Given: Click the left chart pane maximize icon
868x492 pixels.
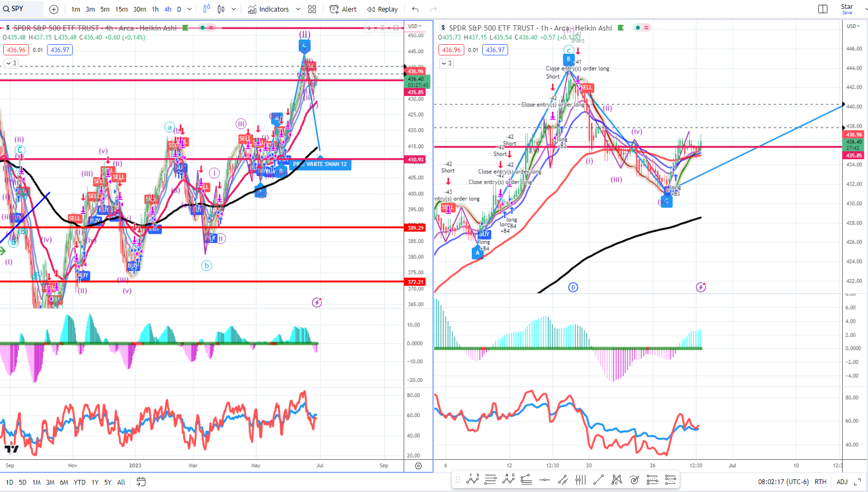Looking at the screenshot, I should 396,28.
